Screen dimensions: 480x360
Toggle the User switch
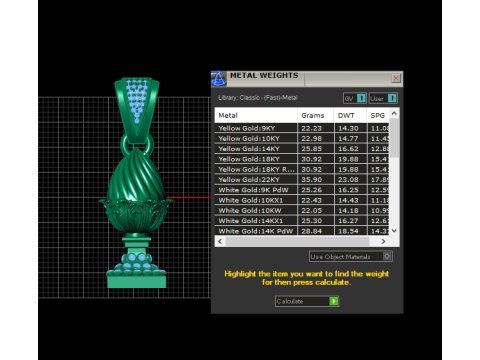click(383, 98)
